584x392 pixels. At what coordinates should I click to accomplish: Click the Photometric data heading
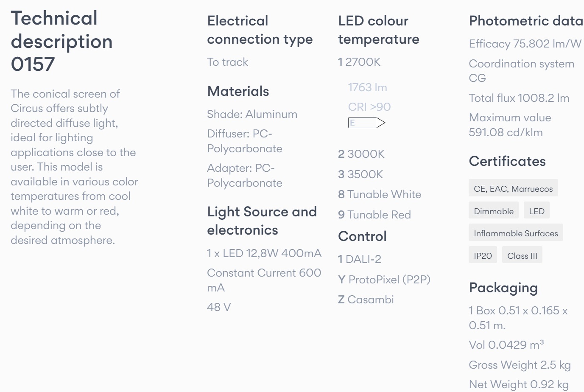click(525, 21)
